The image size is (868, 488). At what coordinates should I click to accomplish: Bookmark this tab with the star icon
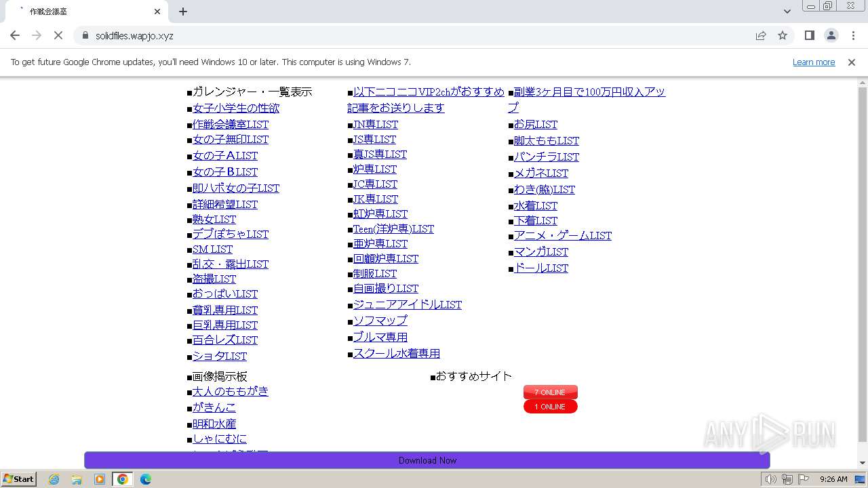point(783,35)
